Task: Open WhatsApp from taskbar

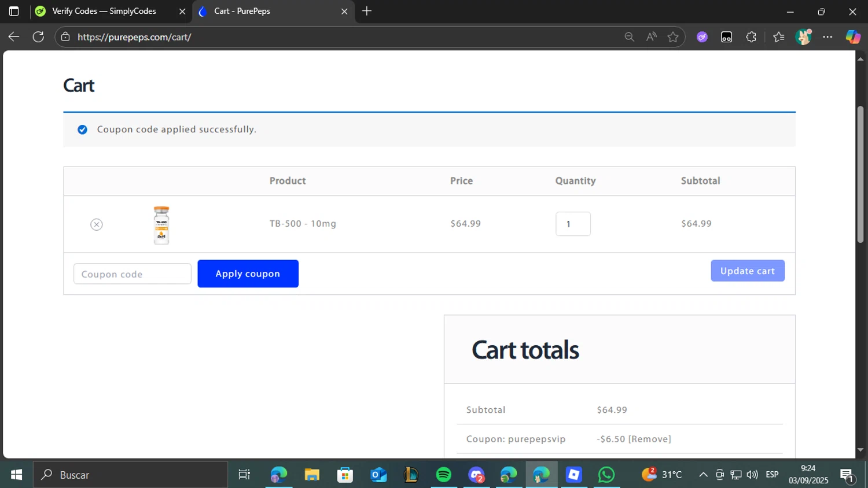Action: click(606, 475)
